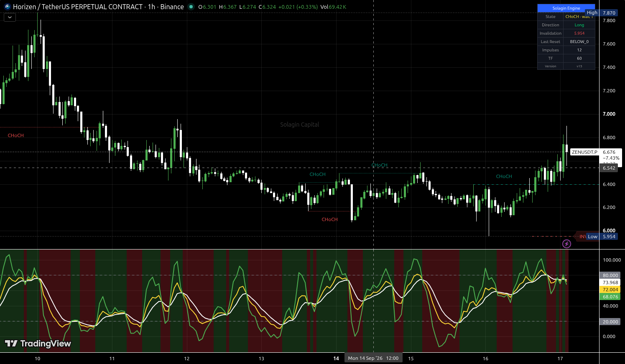
Task: Click the Version value v15
Action: [x=579, y=66]
